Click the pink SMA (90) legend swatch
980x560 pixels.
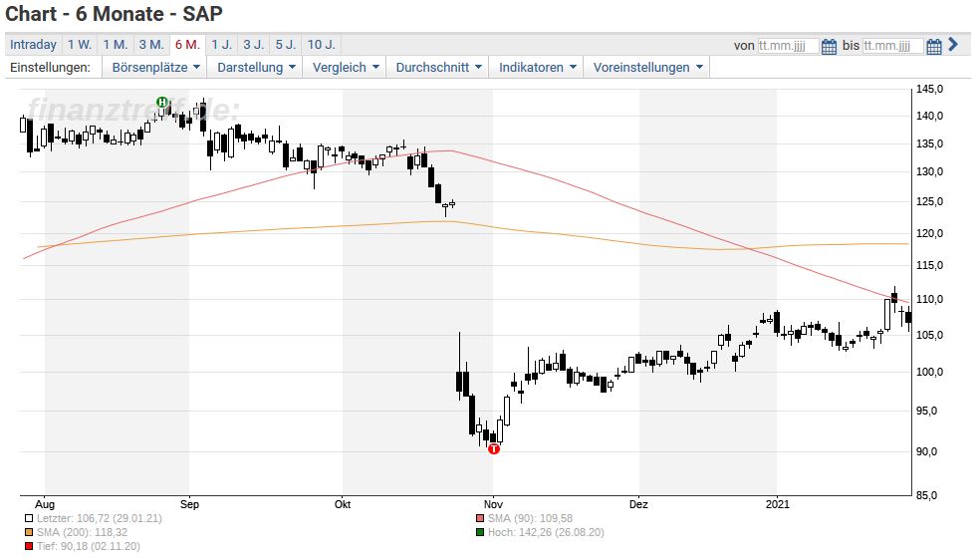480,518
